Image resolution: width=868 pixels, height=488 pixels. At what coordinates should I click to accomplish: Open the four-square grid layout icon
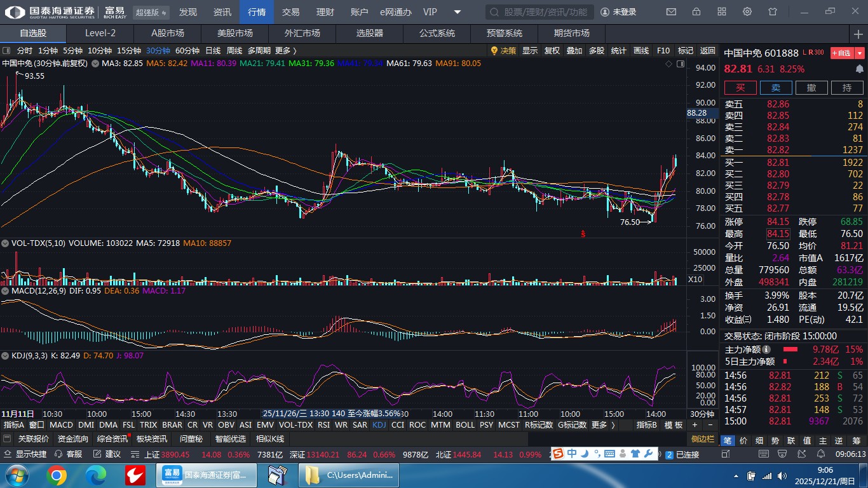[x=722, y=12]
